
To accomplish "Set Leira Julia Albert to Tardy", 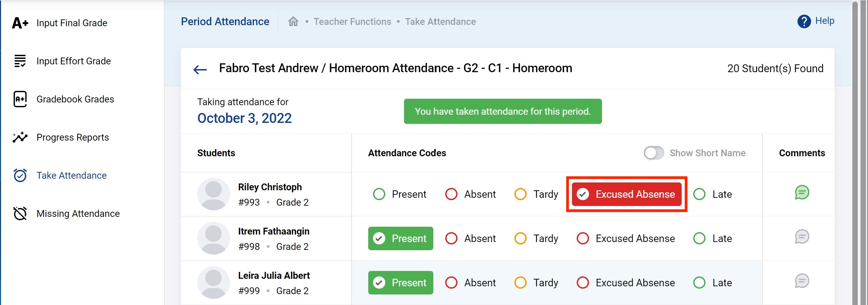I will point(521,283).
